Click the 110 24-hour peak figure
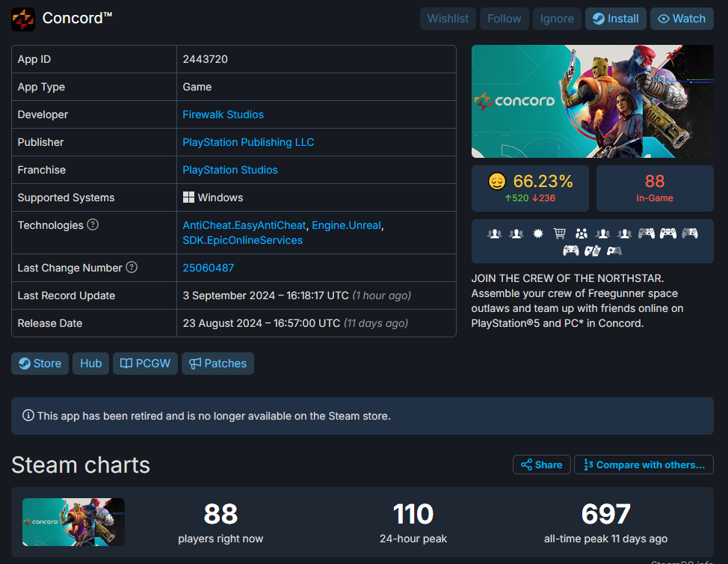728x564 pixels. [x=413, y=514]
